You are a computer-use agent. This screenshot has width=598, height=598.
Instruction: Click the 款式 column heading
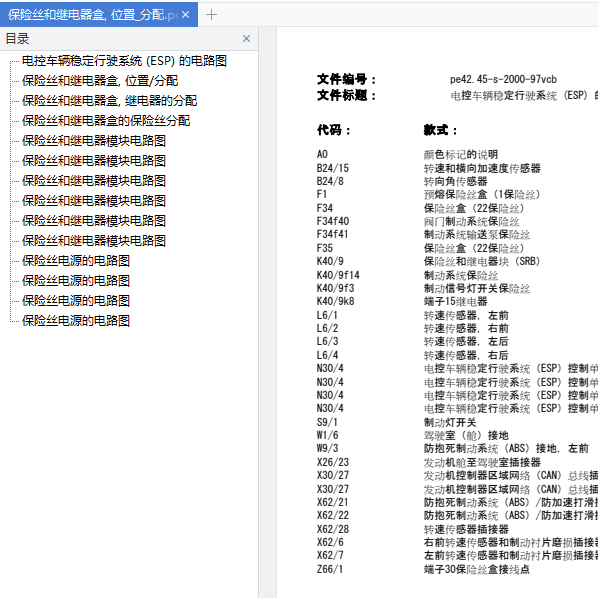coord(440,130)
